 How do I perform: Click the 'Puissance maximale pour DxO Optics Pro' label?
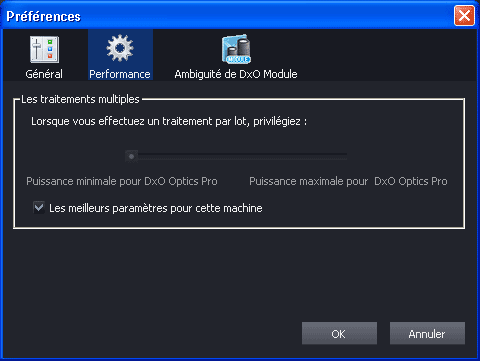348,181
